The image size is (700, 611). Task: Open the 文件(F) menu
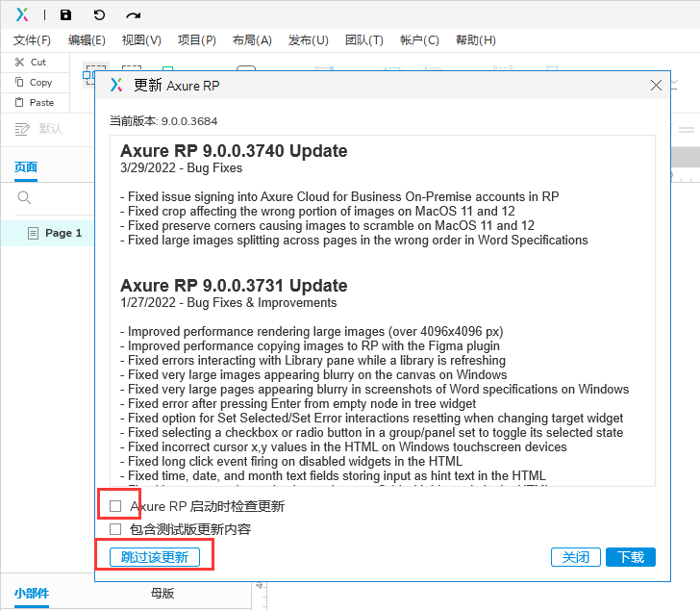32,40
